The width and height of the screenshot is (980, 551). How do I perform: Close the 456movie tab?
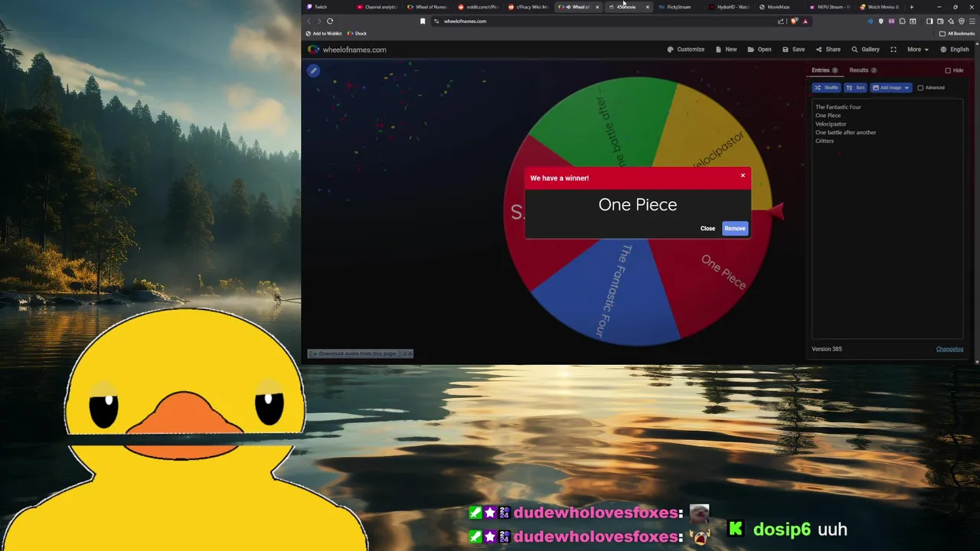tap(648, 7)
